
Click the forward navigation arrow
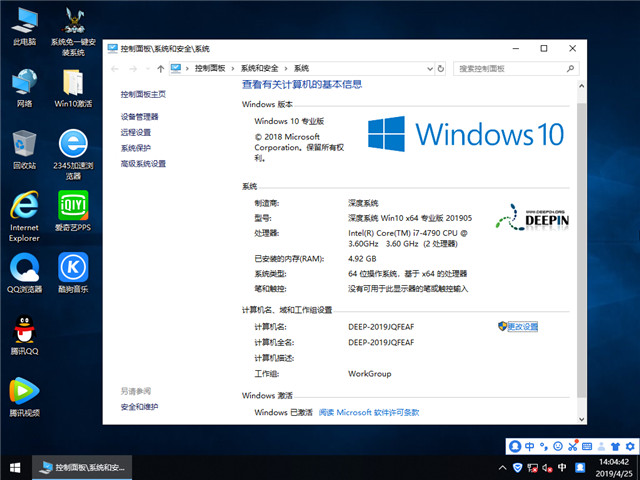[133, 69]
